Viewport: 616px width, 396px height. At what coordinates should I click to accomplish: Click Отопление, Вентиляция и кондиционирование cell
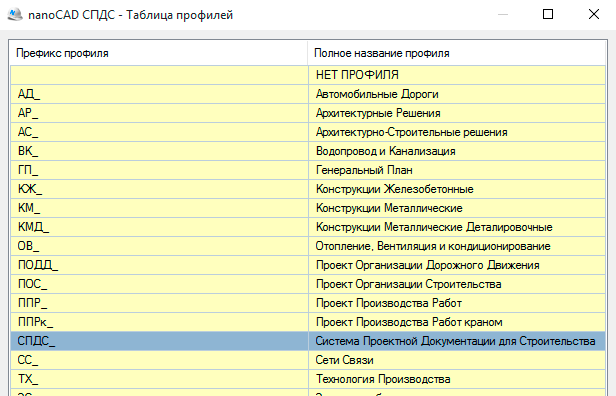point(457,246)
